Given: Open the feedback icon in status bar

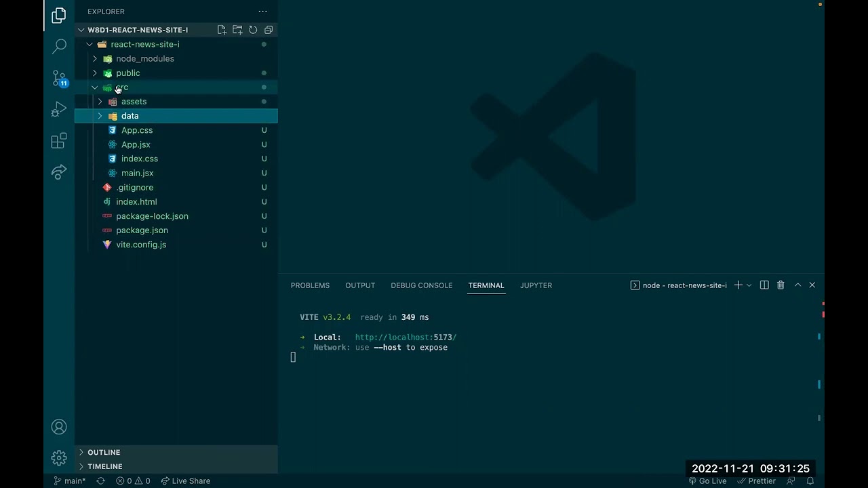Looking at the screenshot, I should tap(791, 481).
